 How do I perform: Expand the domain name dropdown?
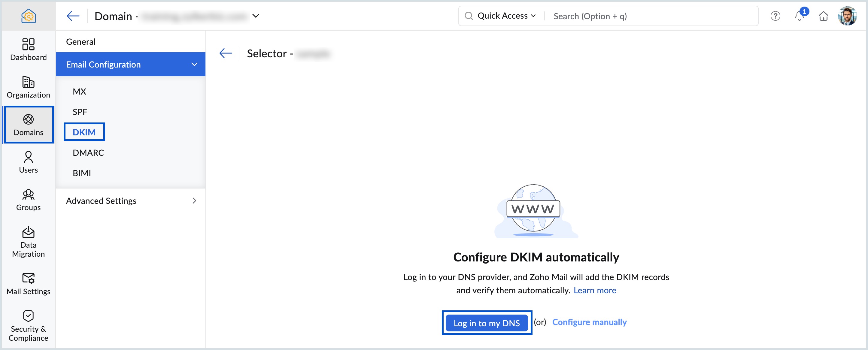tap(256, 16)
